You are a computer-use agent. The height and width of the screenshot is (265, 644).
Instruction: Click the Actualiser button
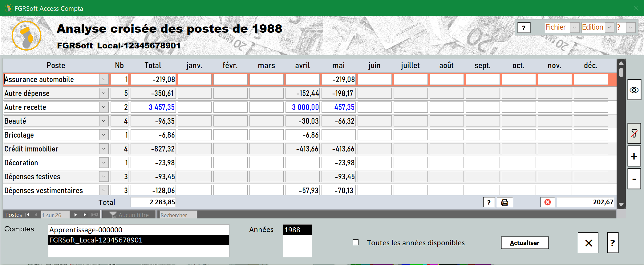pos(525,243)
